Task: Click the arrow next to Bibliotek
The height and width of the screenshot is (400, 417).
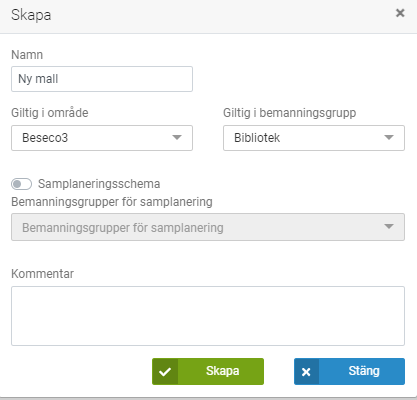Action: pyautogui.click(x=389, y=137)
